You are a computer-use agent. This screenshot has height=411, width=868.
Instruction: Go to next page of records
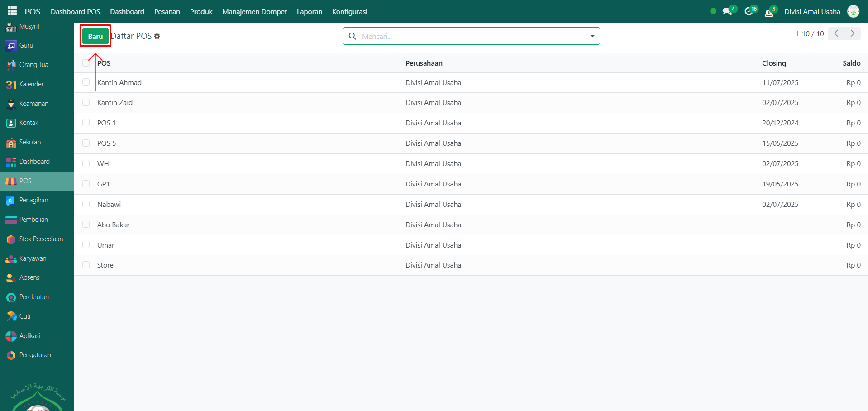[x=853, y=33]
